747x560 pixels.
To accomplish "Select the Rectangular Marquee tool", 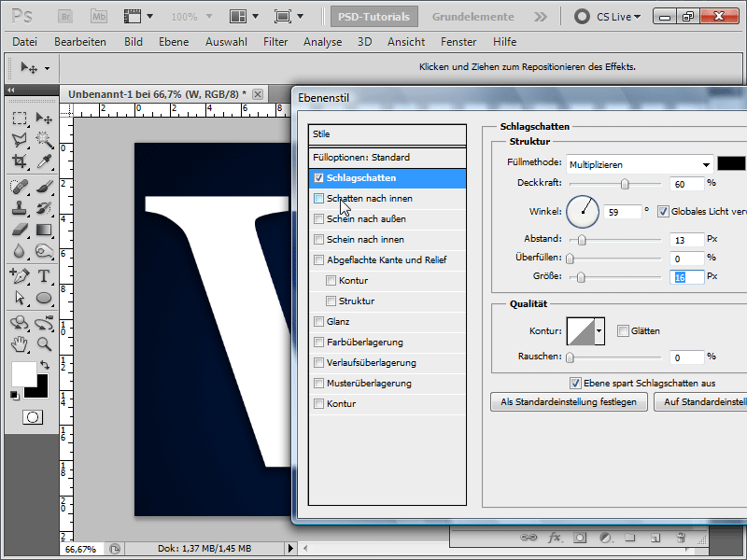I will click(x=19, y=119).
